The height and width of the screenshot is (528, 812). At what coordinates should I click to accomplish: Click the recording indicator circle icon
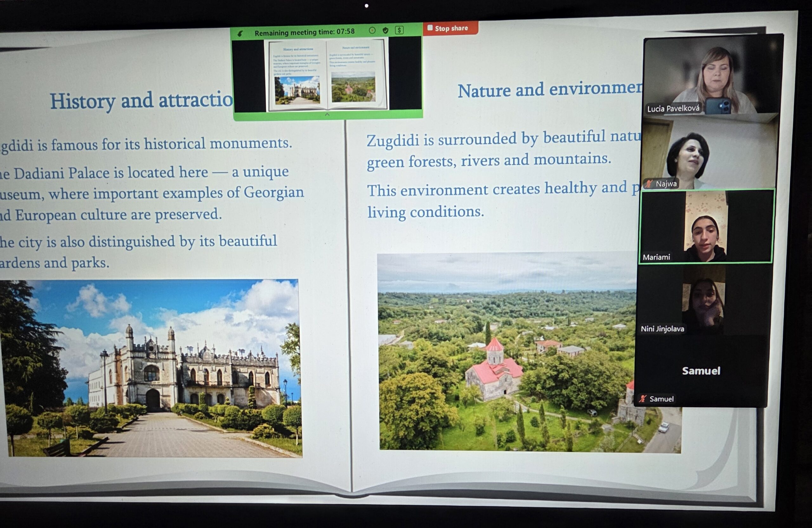372,31
